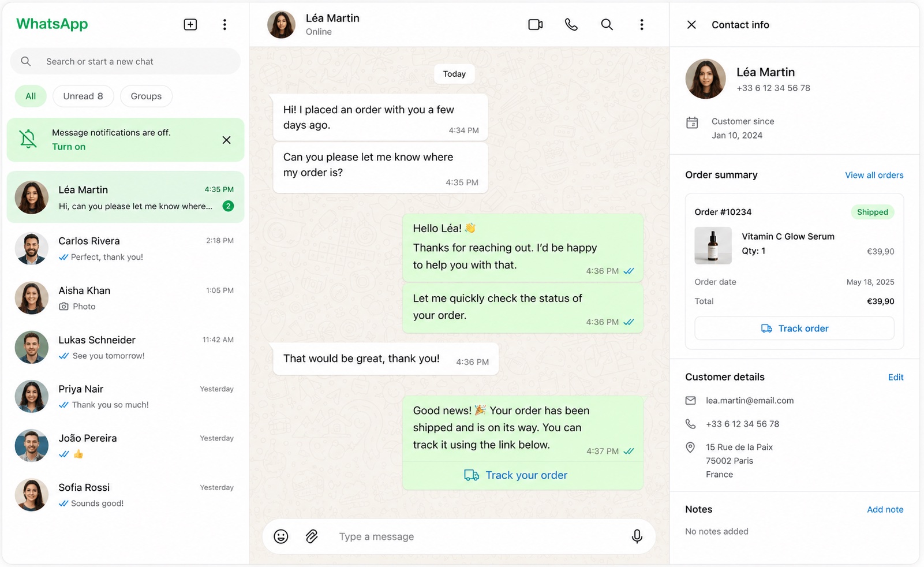Click the thumbs-up emoji under João Pereira

78,454
